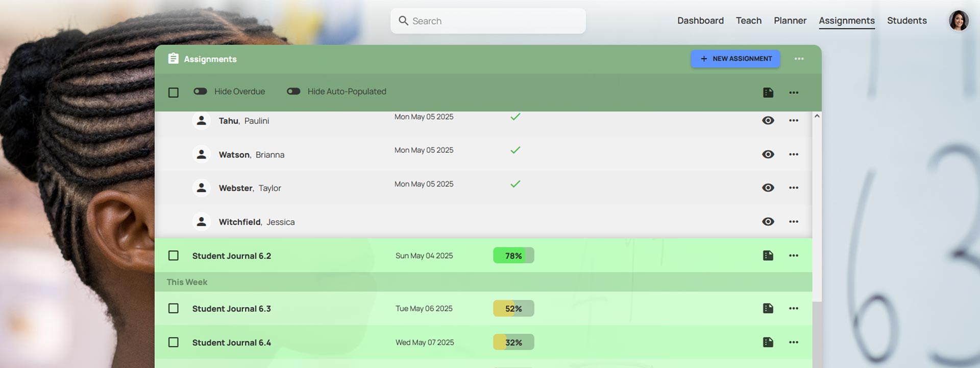Go to the Dashboard tab

tap(700, 20)
